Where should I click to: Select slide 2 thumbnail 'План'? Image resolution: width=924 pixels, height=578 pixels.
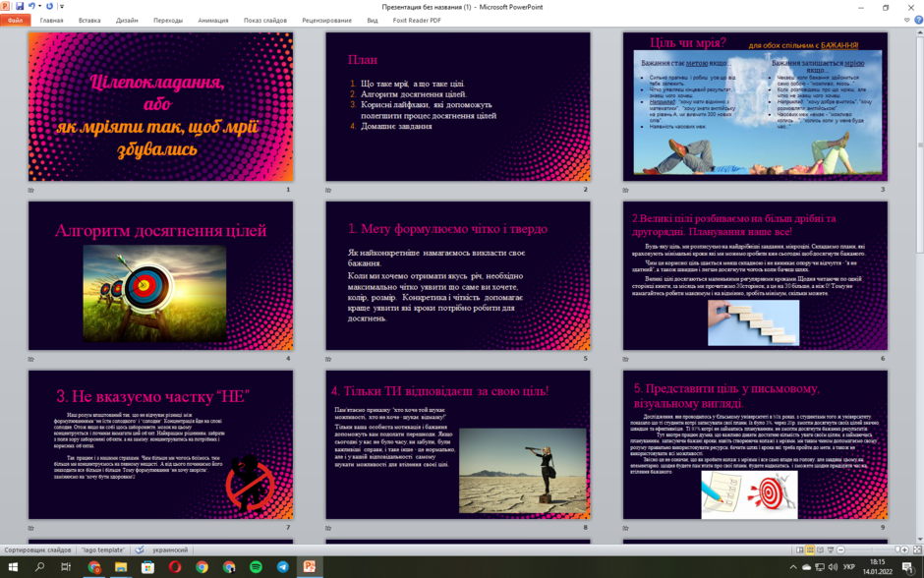coord(458,106)
